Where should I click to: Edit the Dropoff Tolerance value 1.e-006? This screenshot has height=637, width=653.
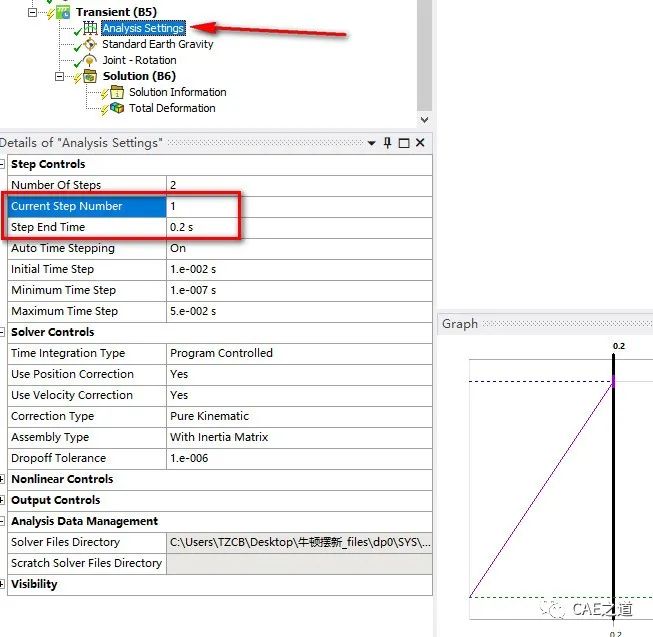coord(299,458)
